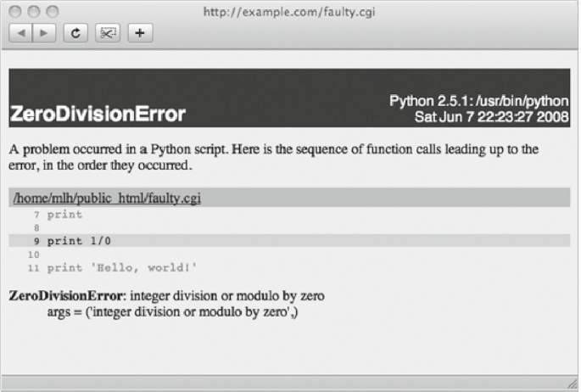
Task: Reload the faulty.cgi page
Action: pyautogui.click(x=74, y=33)
